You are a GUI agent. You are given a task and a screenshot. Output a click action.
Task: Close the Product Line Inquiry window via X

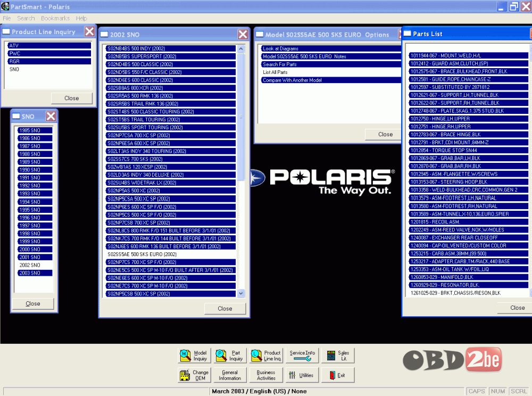pyautogui.click(x=89, y=31)
